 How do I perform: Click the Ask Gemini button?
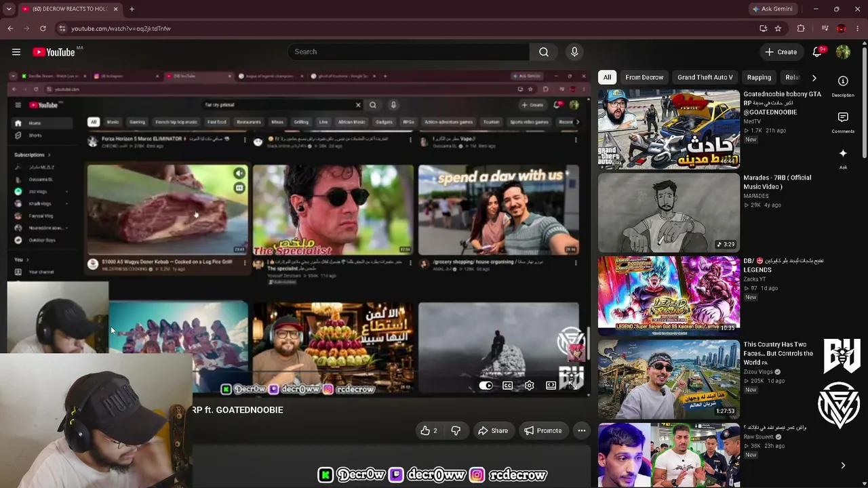[772, 9]
